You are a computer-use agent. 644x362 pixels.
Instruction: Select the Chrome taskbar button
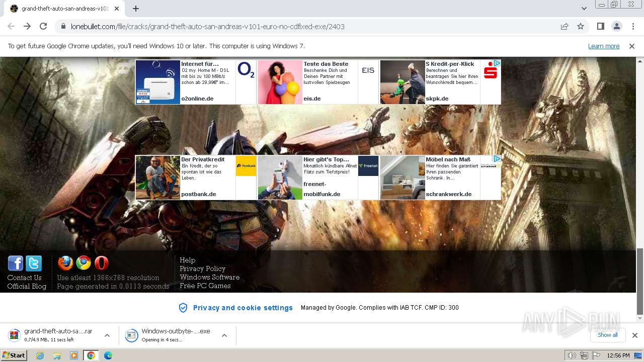91,355
